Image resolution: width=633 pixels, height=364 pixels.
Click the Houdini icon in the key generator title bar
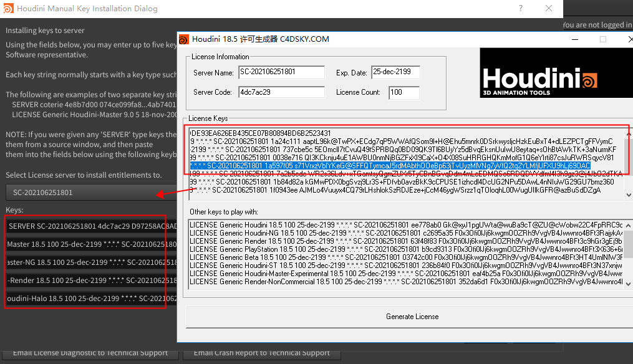coord(184,39)
